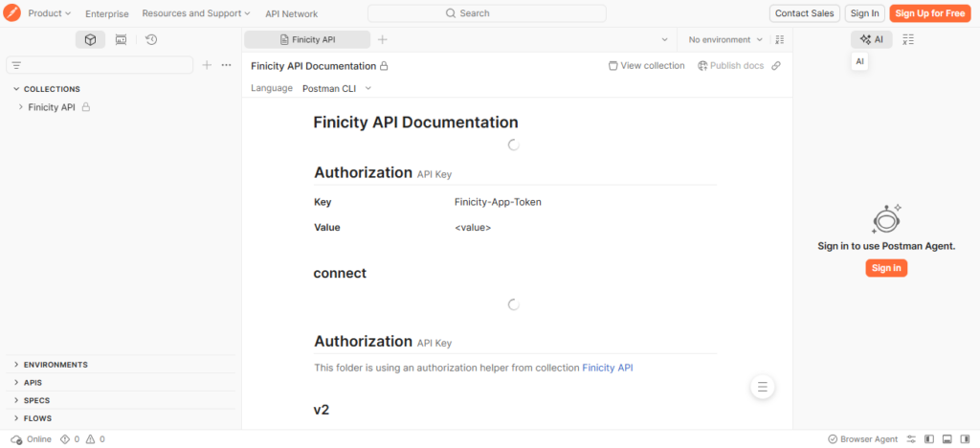This screenshot has width=980, height=448.
Task: Click Browser Agent in status bar
Action: [x=862, y=439]
